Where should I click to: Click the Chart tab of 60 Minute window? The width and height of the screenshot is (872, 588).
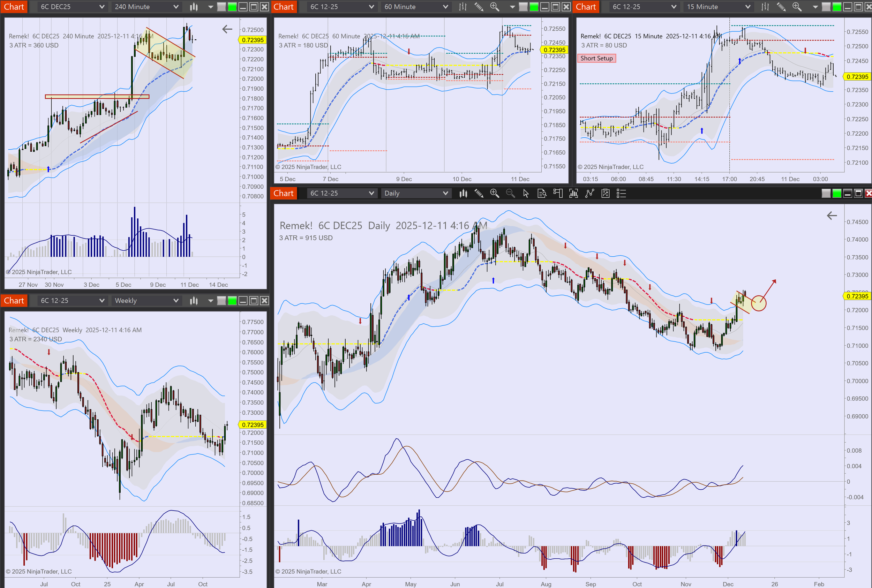[x=284, y=7]
